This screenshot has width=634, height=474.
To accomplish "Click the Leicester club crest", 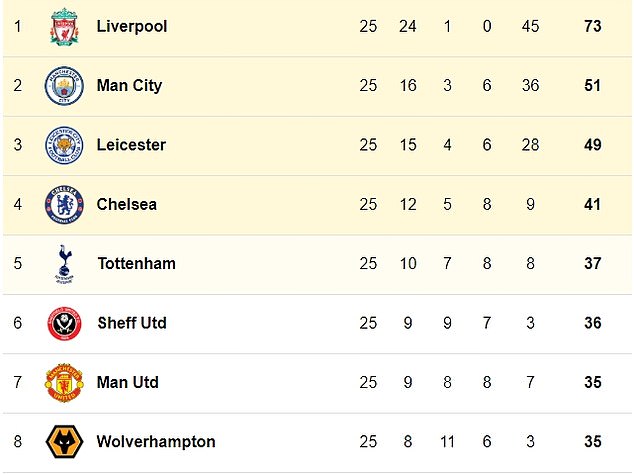I will pos(64,145).
